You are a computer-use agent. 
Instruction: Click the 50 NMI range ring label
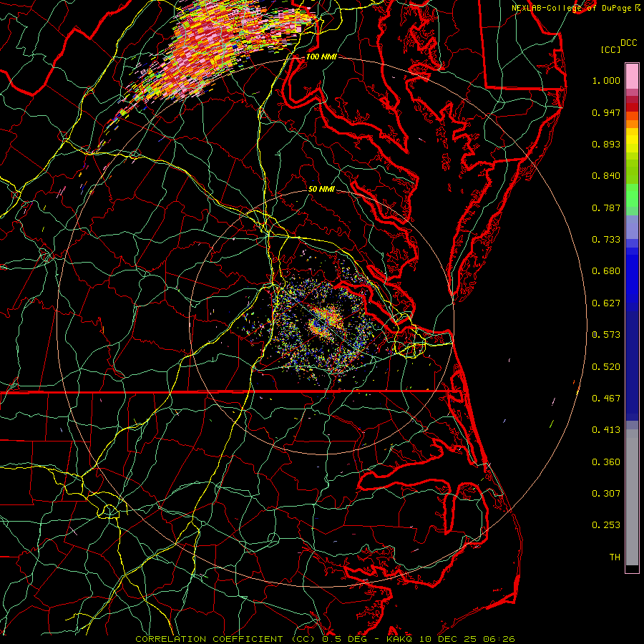pos(321,190)
